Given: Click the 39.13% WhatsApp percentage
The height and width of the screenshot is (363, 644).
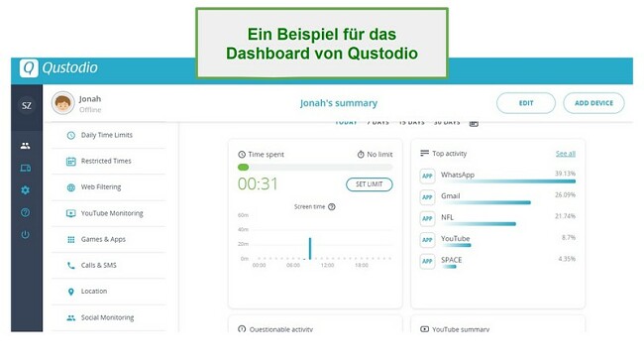Looking at the screenshot, I should (x=565, y=174).
